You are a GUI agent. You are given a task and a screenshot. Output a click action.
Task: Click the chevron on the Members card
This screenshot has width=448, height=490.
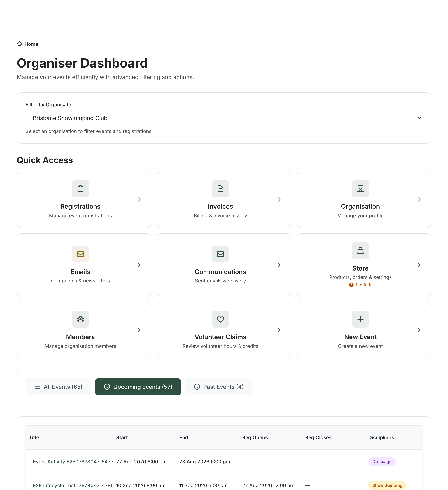point(139,330)
